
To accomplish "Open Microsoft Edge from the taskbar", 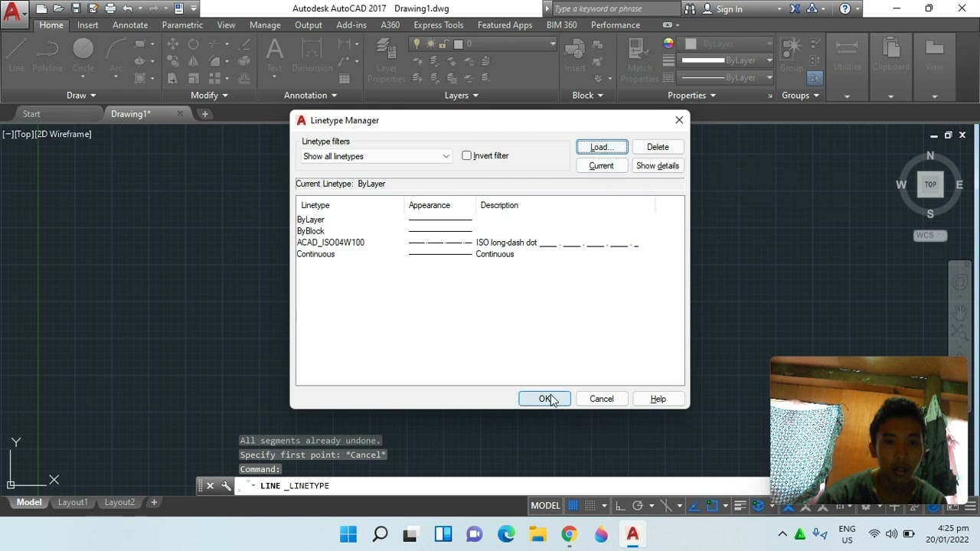I will coord(506,534).
